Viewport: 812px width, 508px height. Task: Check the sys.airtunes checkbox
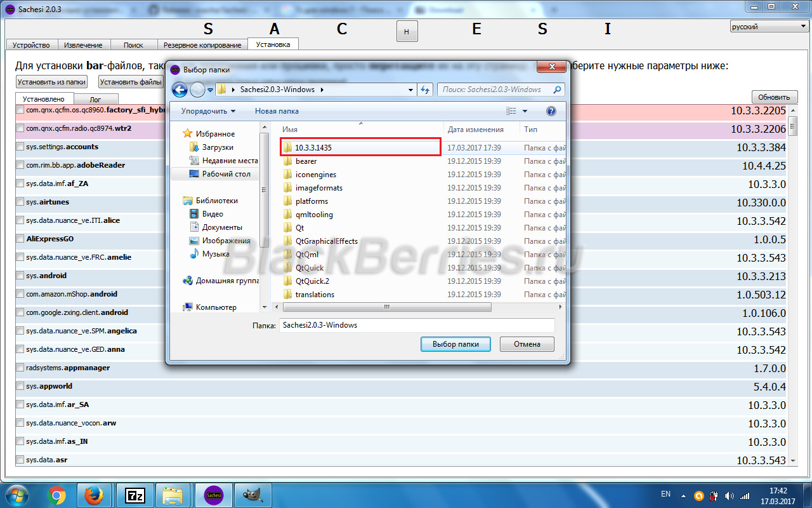click(20, 202)
